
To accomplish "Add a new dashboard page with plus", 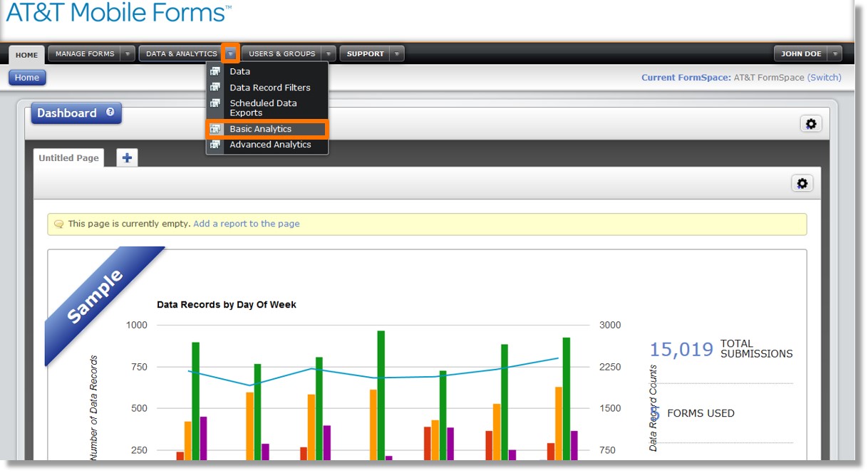I will [127, 158].
